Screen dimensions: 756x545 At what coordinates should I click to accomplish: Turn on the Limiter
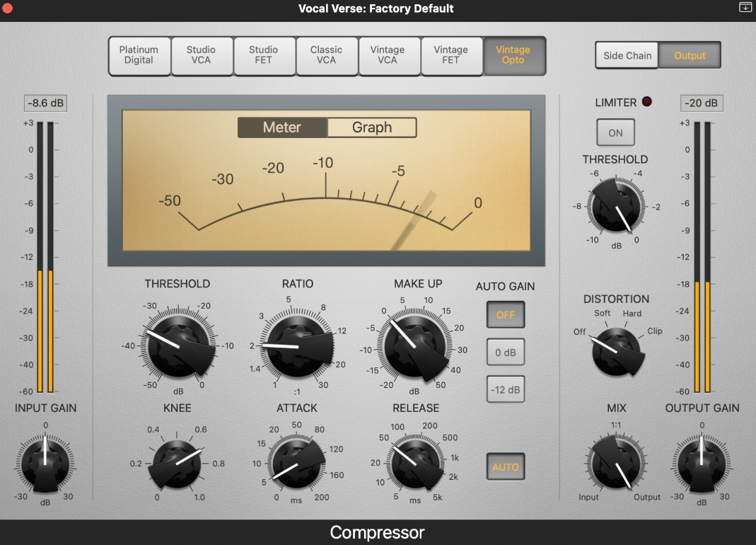click(x=615, y=132)
